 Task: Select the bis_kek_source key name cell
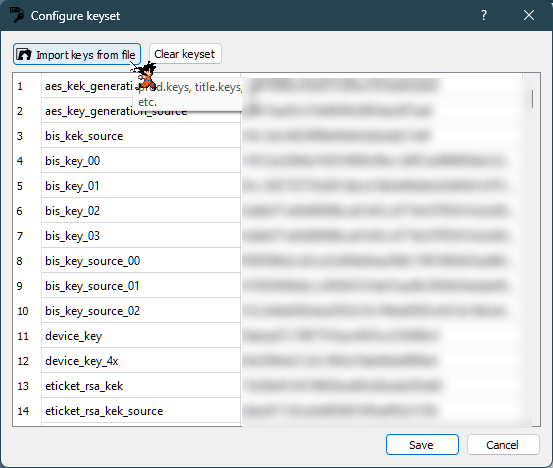coord(141,136)
